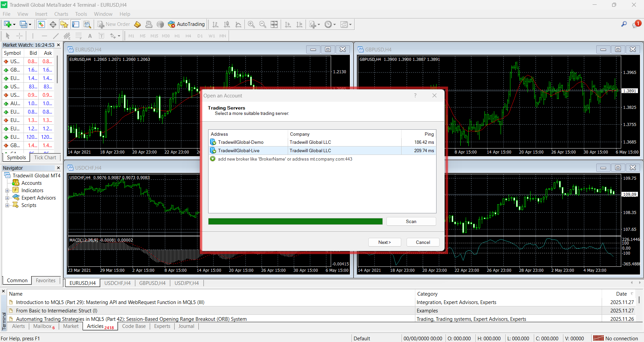Toggle AutoTrading on or off

187,24
